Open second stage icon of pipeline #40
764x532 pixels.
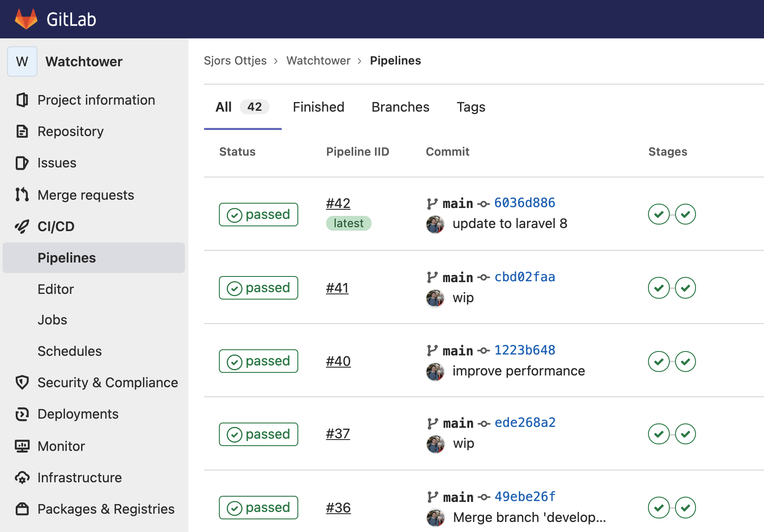686,361
